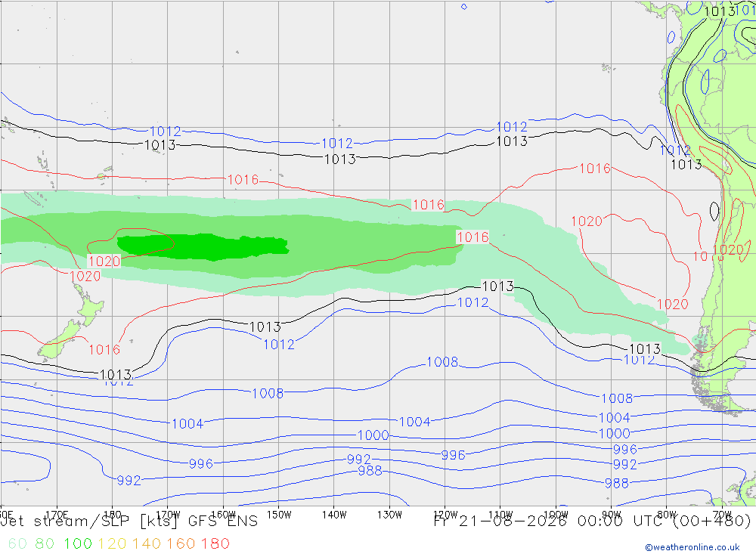Click the red 1016 label beside New Zealand
756x554 pixels.
coord(104,350)
